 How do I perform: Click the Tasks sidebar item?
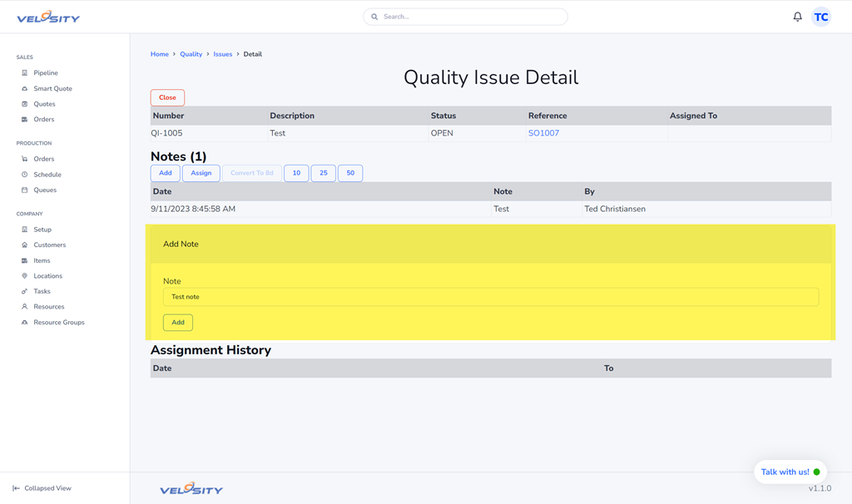point(42,292)
